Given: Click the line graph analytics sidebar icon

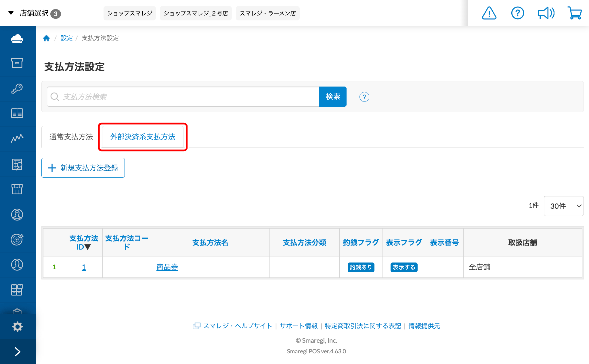Looking at the screenshot, I should tap(17, 139).
